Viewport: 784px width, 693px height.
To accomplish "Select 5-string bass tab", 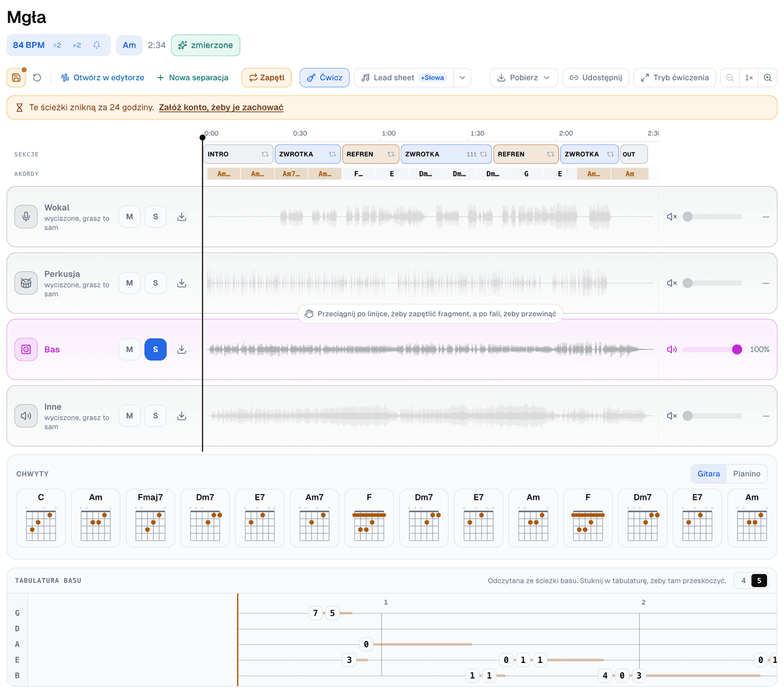I will point(759,581).
